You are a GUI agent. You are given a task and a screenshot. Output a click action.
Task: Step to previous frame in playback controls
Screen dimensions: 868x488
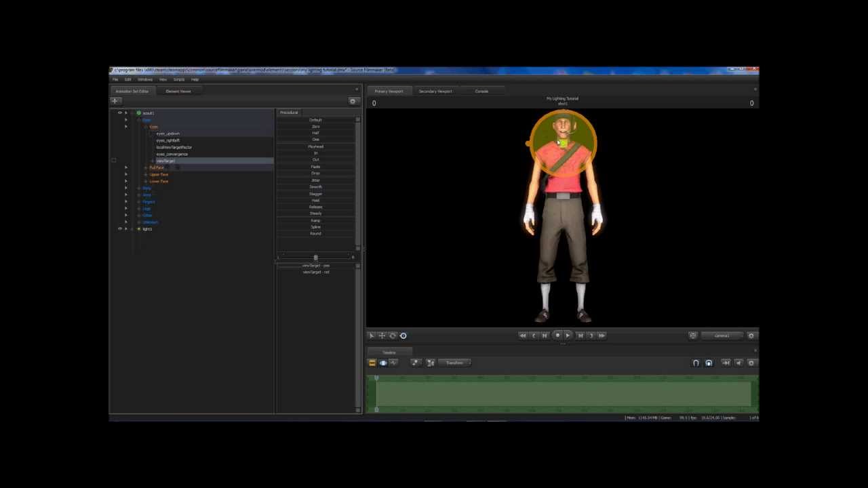(x=534, y=335)
